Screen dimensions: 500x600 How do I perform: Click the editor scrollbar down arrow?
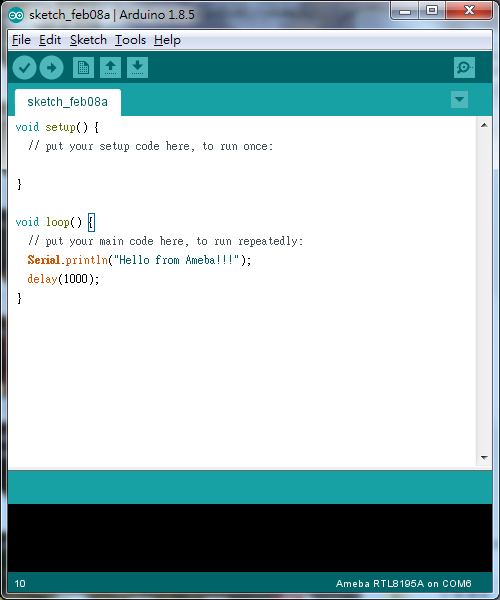pyautogui.click(x=484, y=458)
